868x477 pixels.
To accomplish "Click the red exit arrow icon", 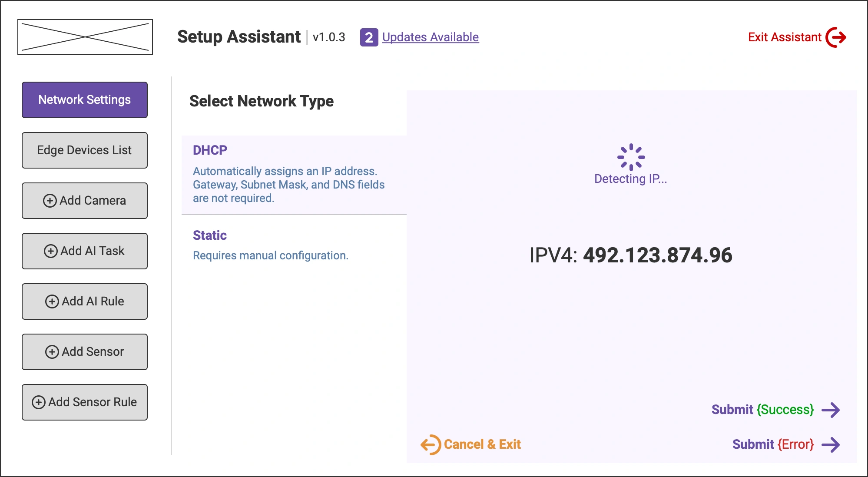I will coord(836,37).
